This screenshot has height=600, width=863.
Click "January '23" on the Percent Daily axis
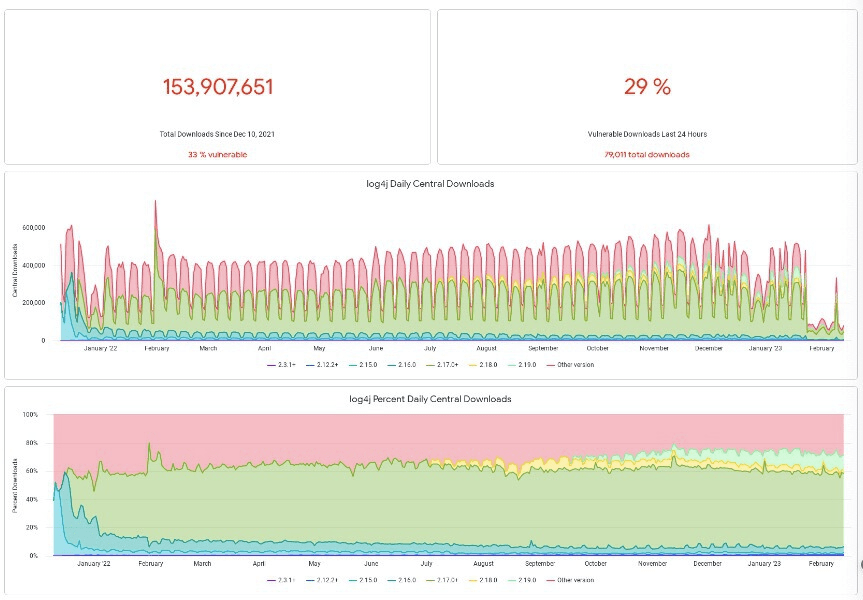click(x=764, y=564)
